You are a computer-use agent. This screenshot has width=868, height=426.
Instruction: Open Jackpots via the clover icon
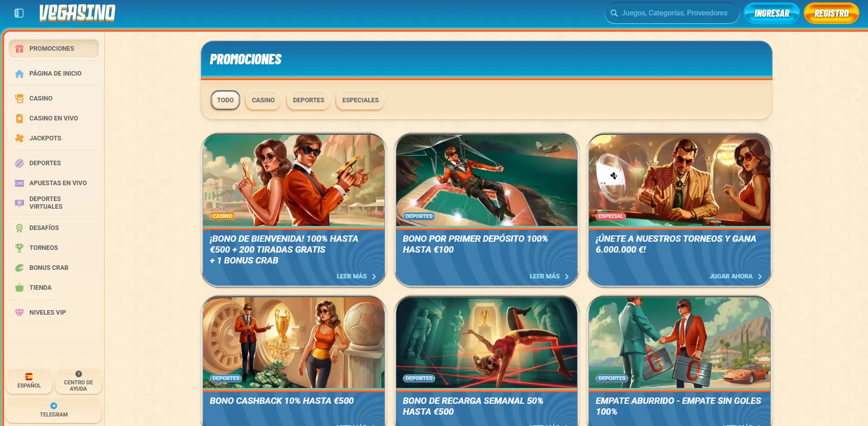click(x=19, y=138)
